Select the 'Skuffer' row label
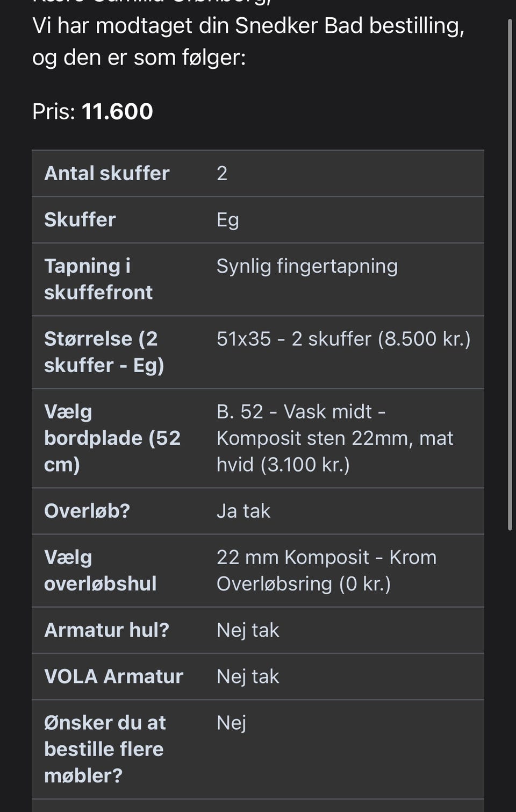The width and height of the screenshot is (516, 812). coord(80,219)
